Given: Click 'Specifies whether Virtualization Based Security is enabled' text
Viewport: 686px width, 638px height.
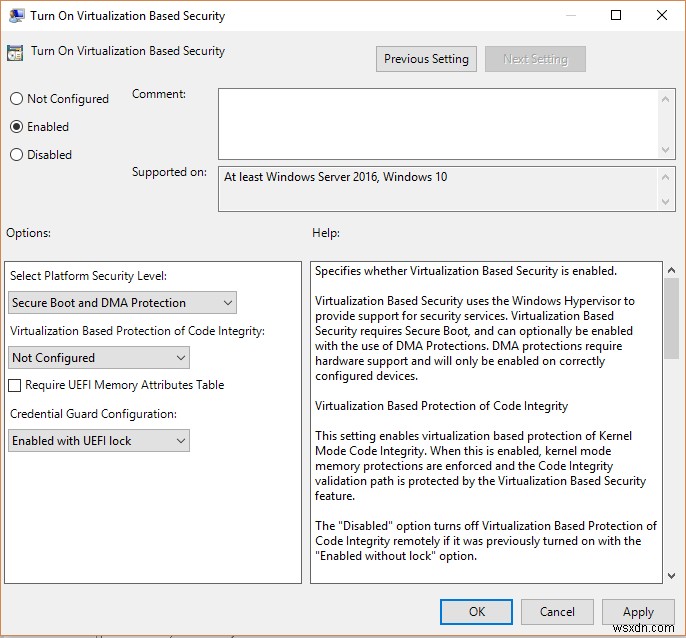Looking at the screenshot, I should coord(466,271).
